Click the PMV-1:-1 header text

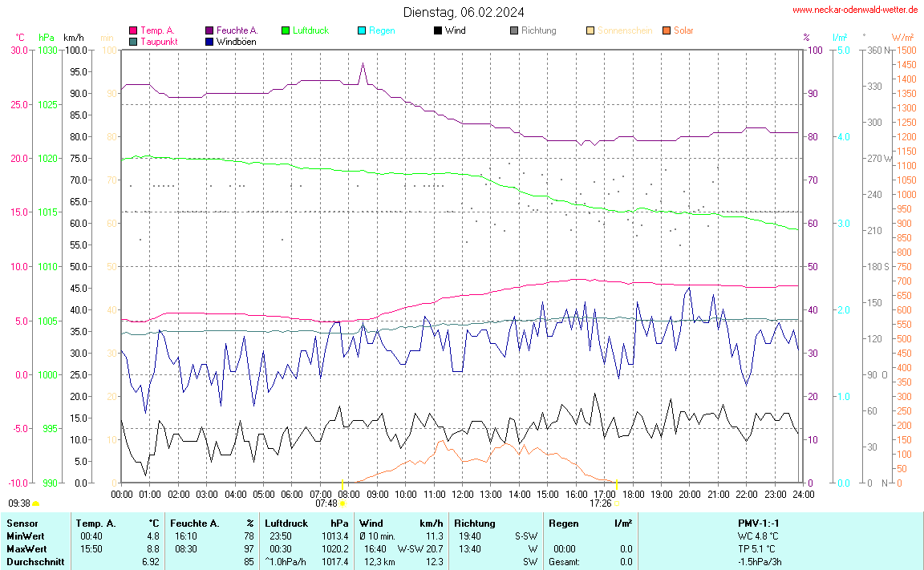pos(759,523)
